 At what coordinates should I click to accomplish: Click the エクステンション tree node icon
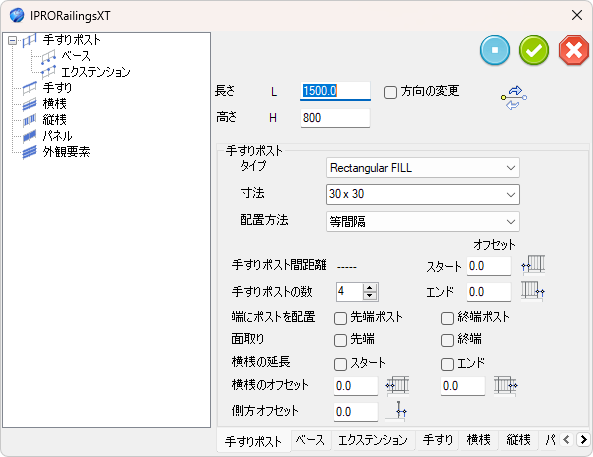tap(48, 72)
